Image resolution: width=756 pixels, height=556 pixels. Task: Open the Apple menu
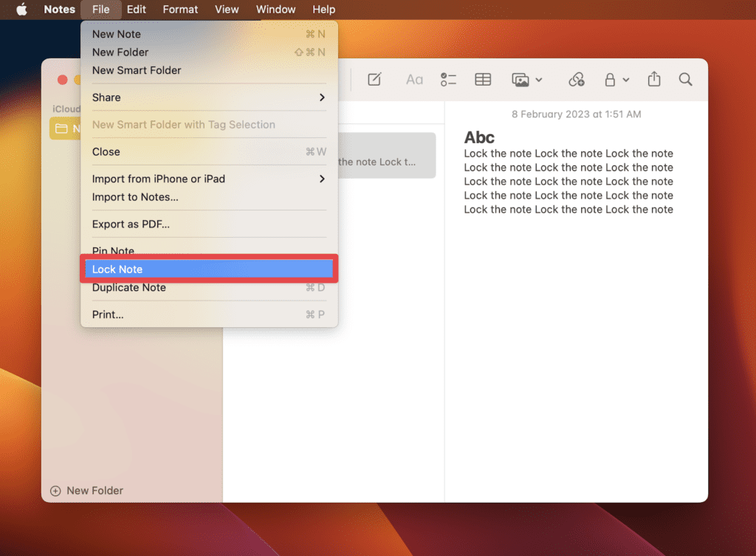tap(21, 9)
